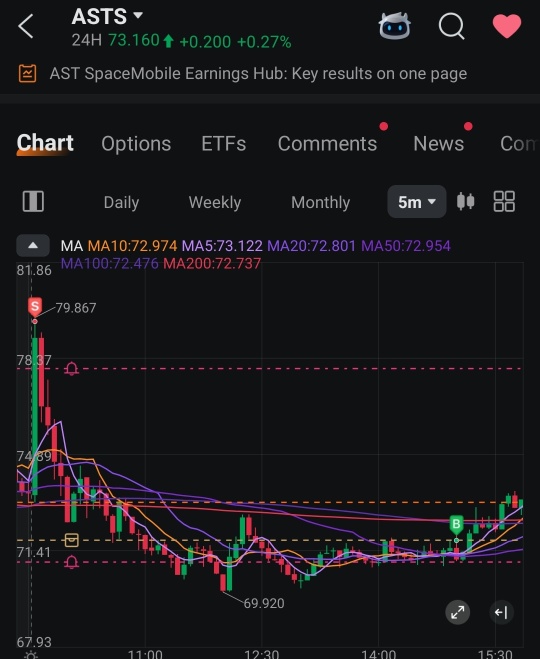Jump to latest candle arrow button
The height and width of the screenshot is (659, 540).
[501, 612]
